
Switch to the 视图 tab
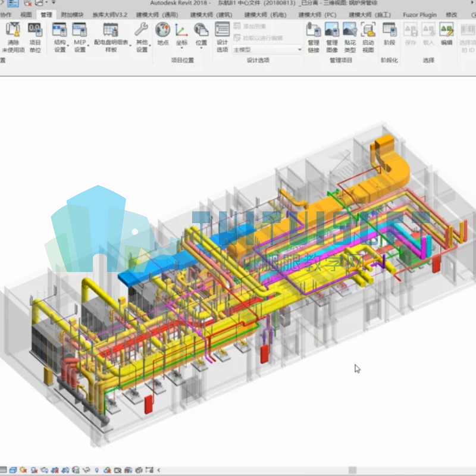pos(26,15)
